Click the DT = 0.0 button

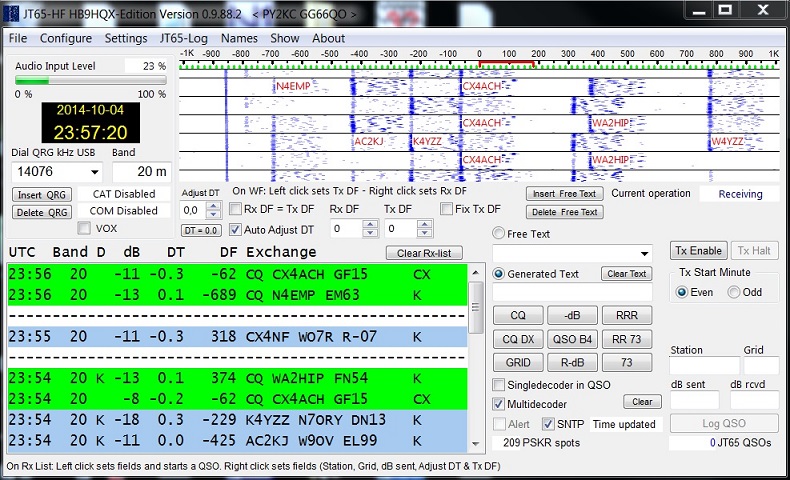(x=201, y=231)
